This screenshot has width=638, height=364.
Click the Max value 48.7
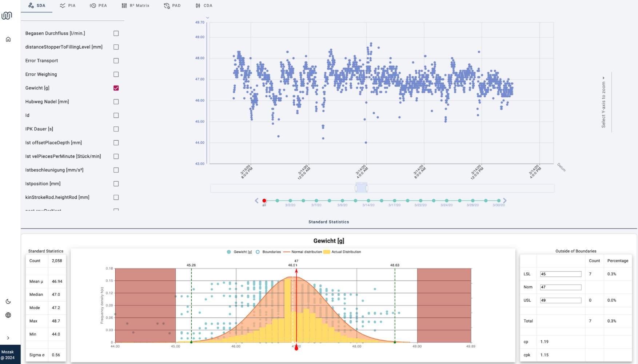pyautogui.click(x=56, y=321)
